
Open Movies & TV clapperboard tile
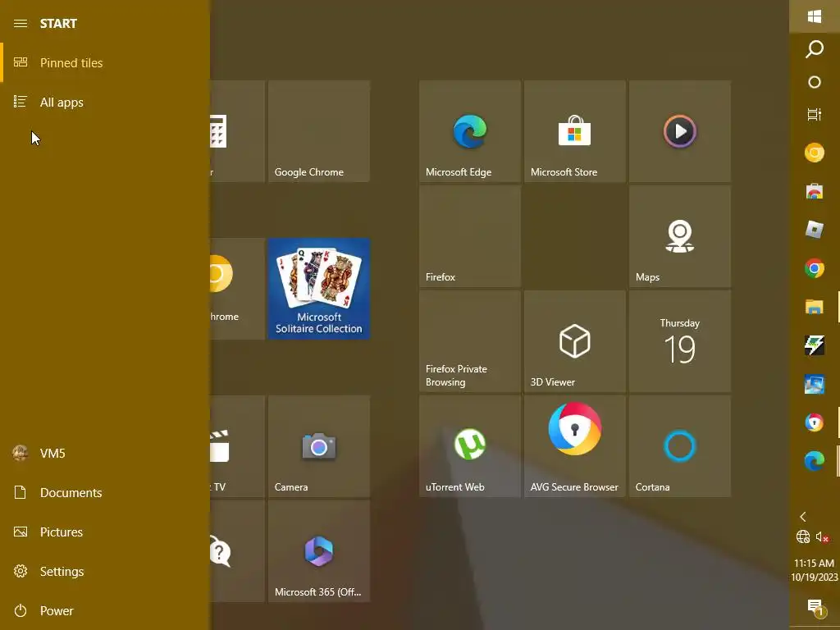point(237,446)
